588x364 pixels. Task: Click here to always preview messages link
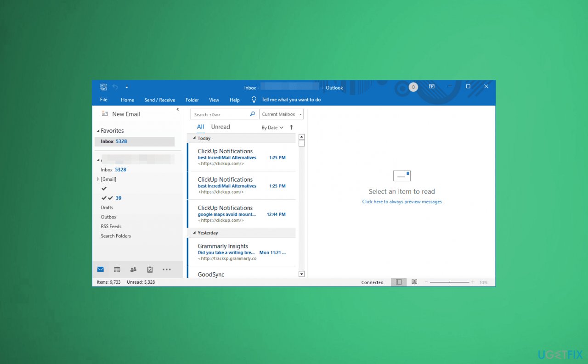[x=402, y=202]
